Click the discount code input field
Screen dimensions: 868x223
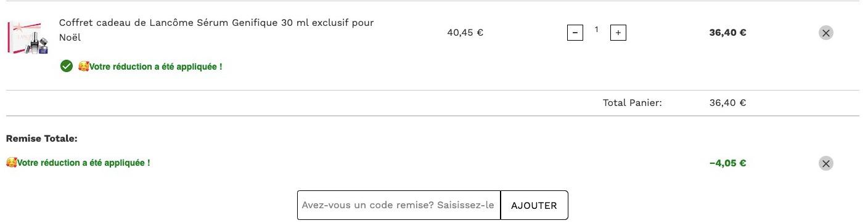[x=399, y=205]
